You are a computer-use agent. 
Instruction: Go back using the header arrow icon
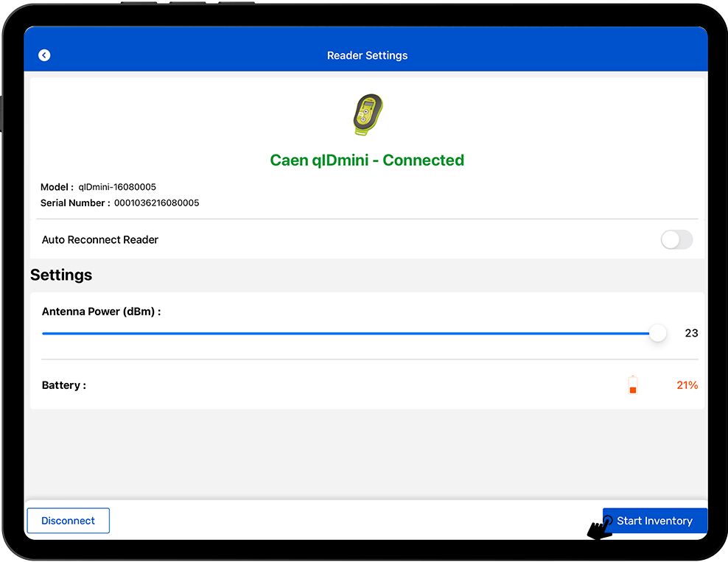[x=44, y=55]
